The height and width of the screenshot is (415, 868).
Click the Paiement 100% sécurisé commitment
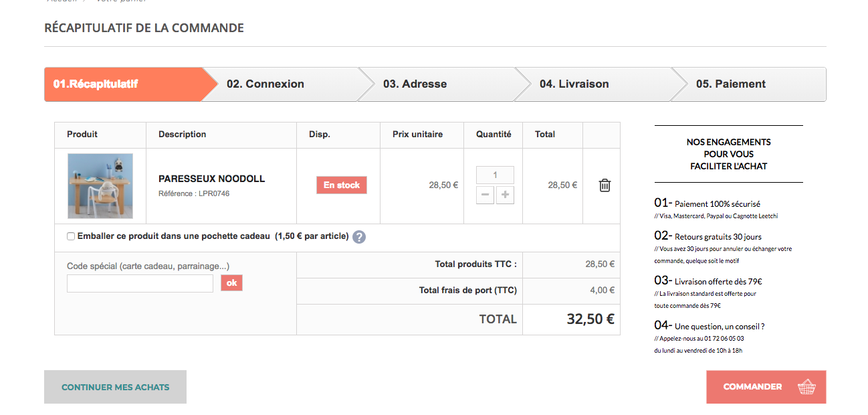click(x=708, y=203)
